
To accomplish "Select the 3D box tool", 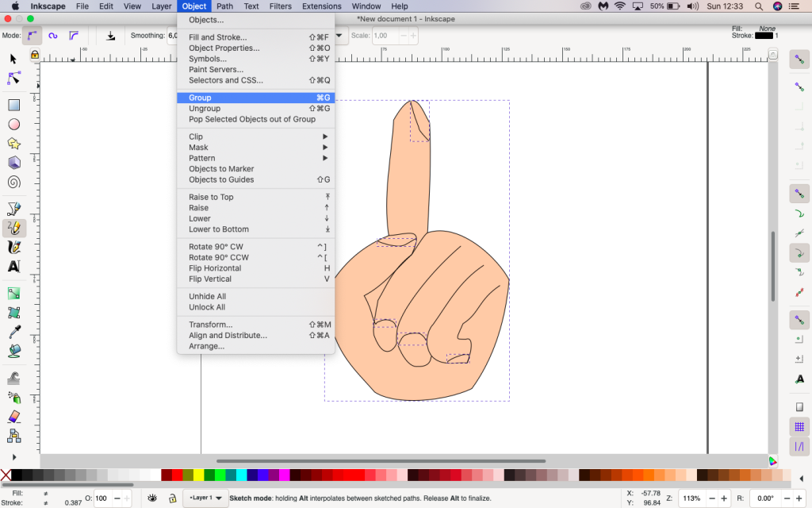I will [14, 163].
